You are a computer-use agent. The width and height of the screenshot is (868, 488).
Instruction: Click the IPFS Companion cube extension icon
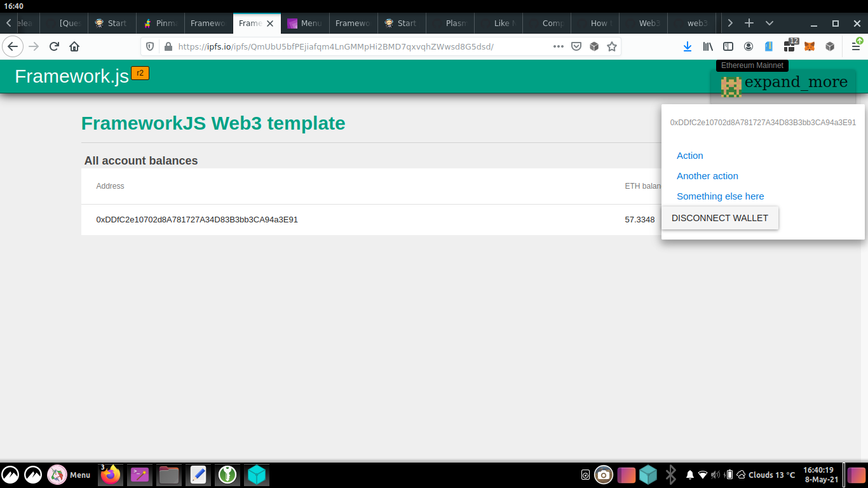point(830,46)
